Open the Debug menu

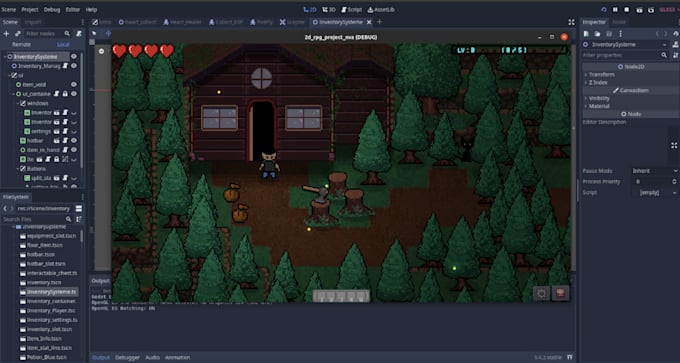[52, 10]
